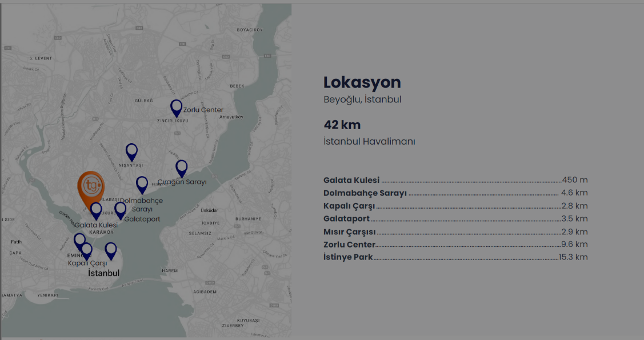Click Zorlu Center in the distance list
644x340 pixels.
(349, 245)
